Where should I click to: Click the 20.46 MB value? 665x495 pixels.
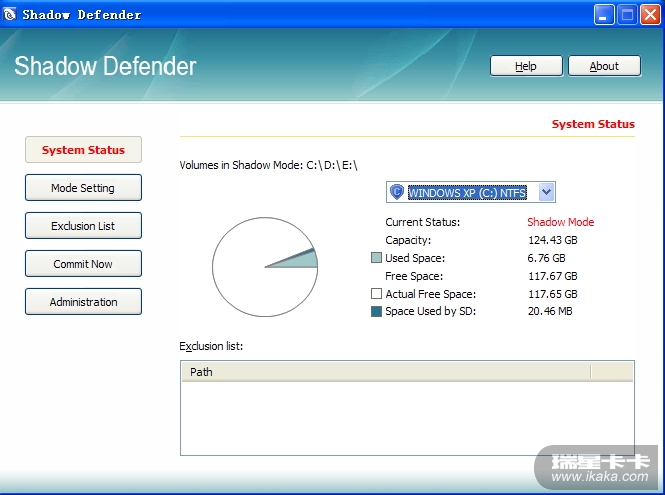[550, 311]
